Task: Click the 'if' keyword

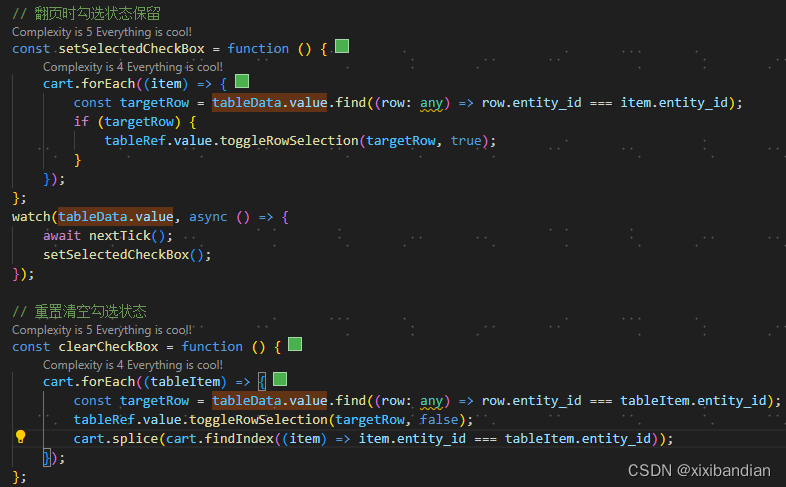Action: click(81, 122)
